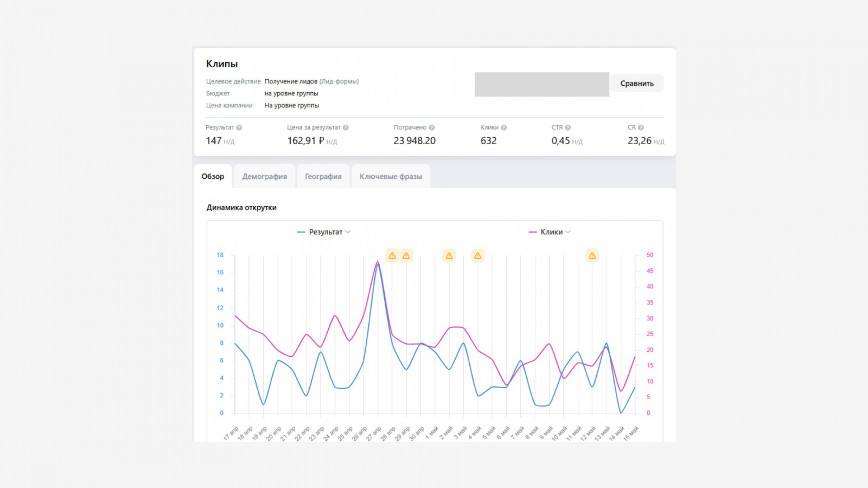Expand the Клики metric dropdown in chart legend
This screenshot has height=488, width=868.
(x=568, y=232)
